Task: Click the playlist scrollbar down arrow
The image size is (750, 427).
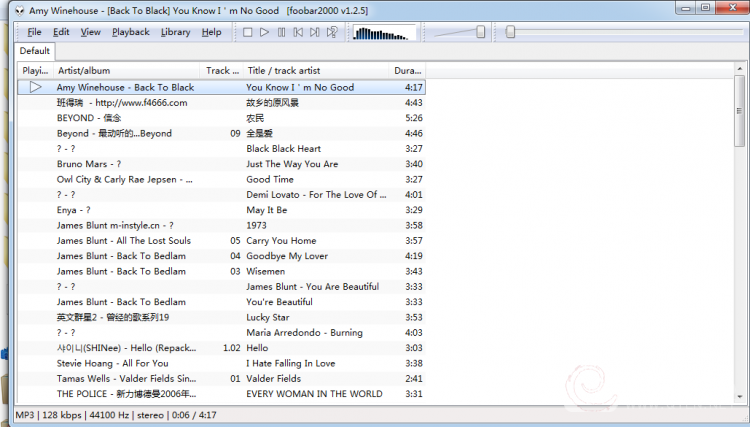Action: [x=739, y=396]
